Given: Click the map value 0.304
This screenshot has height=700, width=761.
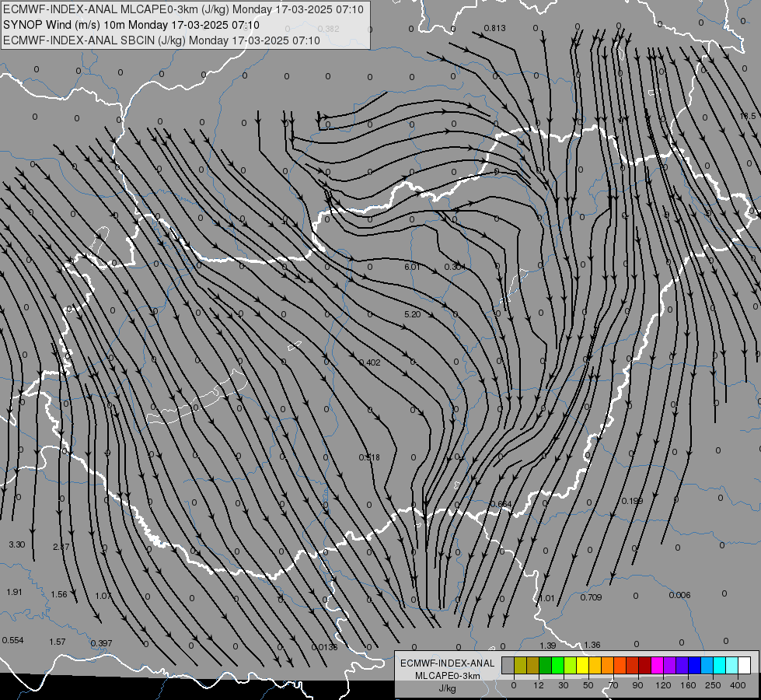Looking at the screenshot, I should click(455, 267).
